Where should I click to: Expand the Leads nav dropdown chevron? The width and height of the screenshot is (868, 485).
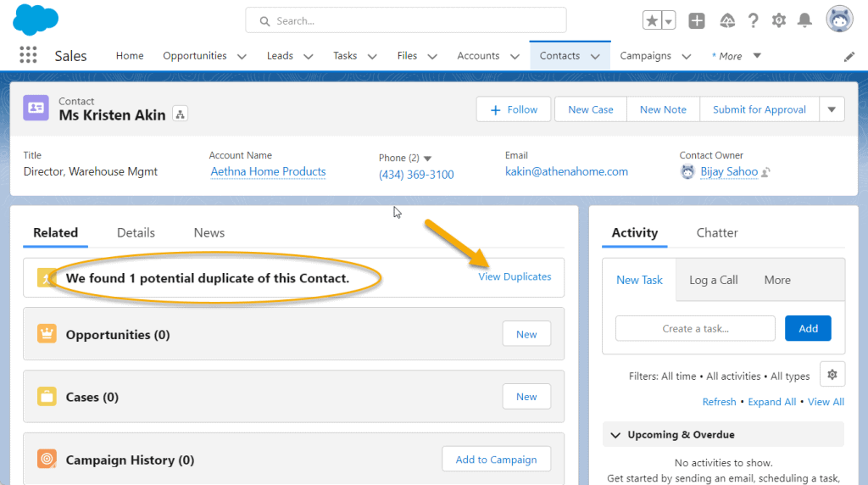(x=309, y=57)
